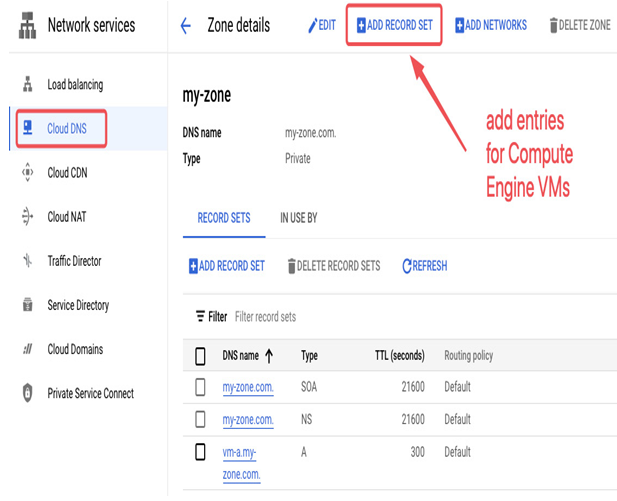Click the Cloud NAT sidebar icon
617x501 pixels.
tap(28, 216)
